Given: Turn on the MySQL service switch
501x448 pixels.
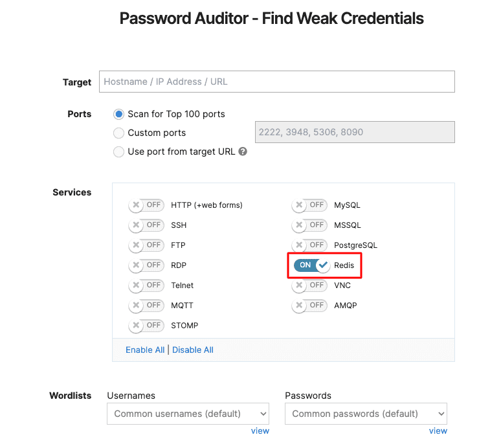Looking at the screenshot, I should pyautogui.click(x=309, y=205).
